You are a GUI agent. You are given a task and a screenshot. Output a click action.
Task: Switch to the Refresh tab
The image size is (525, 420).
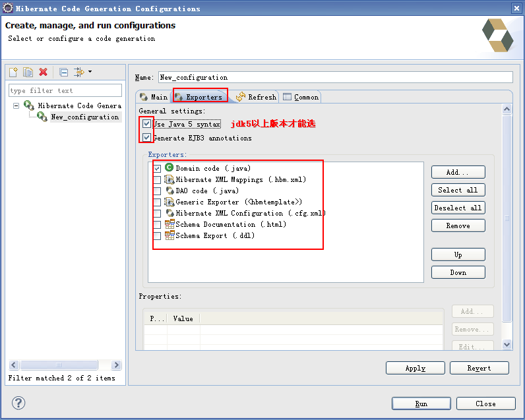tap(257, 97)
